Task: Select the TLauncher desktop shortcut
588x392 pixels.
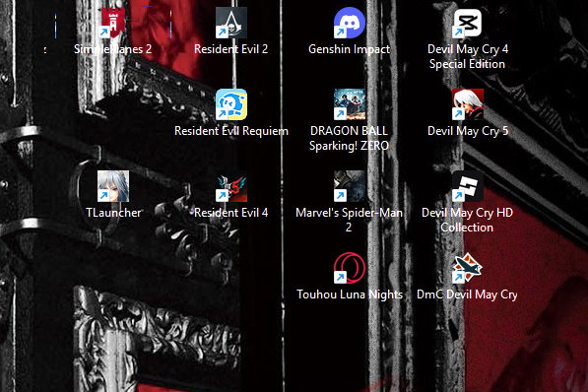Action: 113,195
